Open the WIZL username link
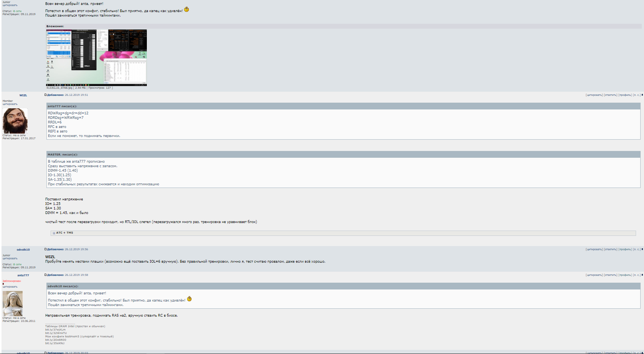The height and width of the screenshot is (354, 644). coord(23,95)
